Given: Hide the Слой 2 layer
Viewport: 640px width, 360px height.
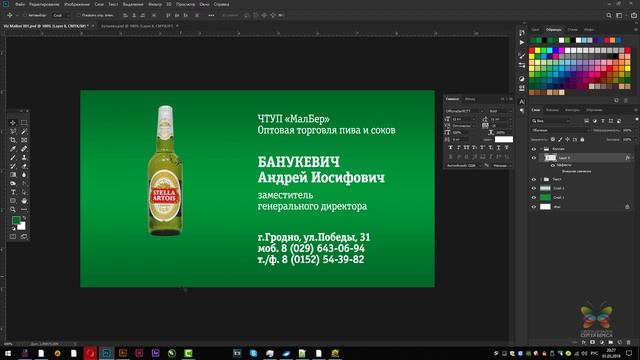Looking at the screenshot, I should [533, 188].
